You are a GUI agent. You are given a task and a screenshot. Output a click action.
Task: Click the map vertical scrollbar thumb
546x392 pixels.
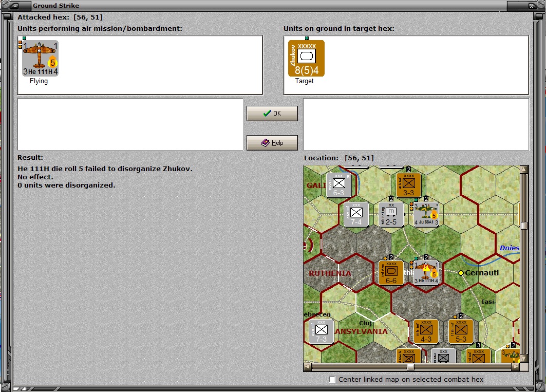tap(524, 226)
